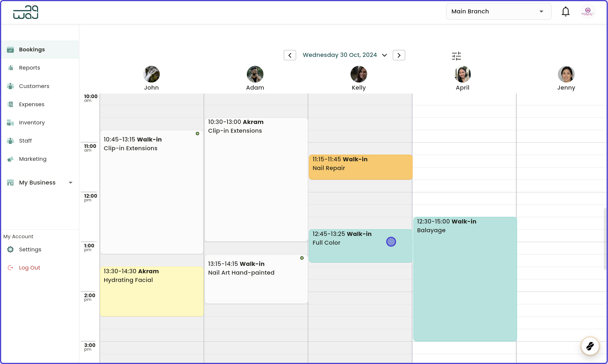Open Marketing via the megaphone icon
This screenshot has width=608, height=364.
10,159
